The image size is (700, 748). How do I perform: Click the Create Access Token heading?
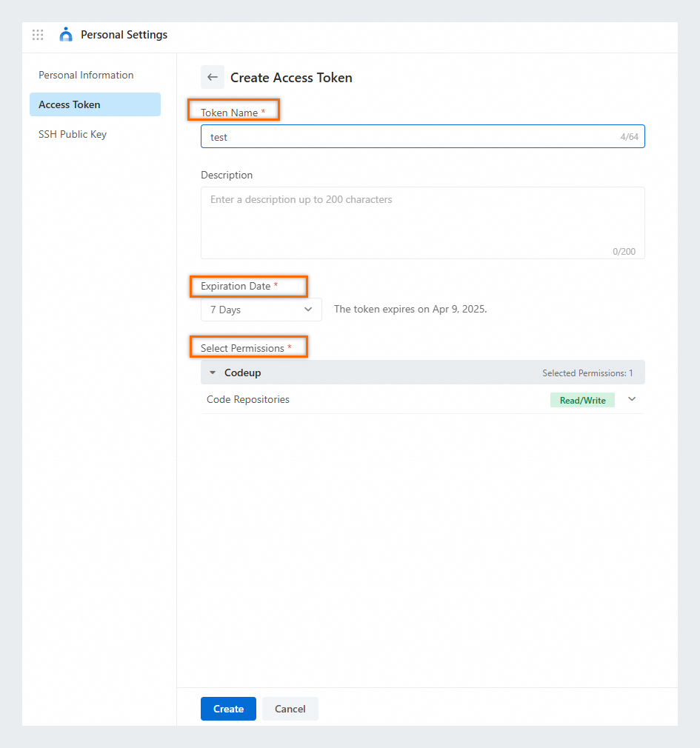click(291, 78)
